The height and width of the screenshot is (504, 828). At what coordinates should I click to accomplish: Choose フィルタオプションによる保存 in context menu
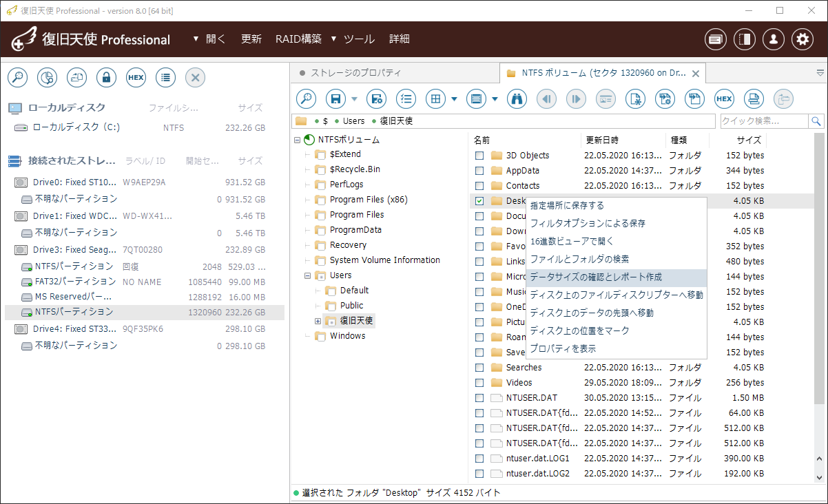click(617, 223)
